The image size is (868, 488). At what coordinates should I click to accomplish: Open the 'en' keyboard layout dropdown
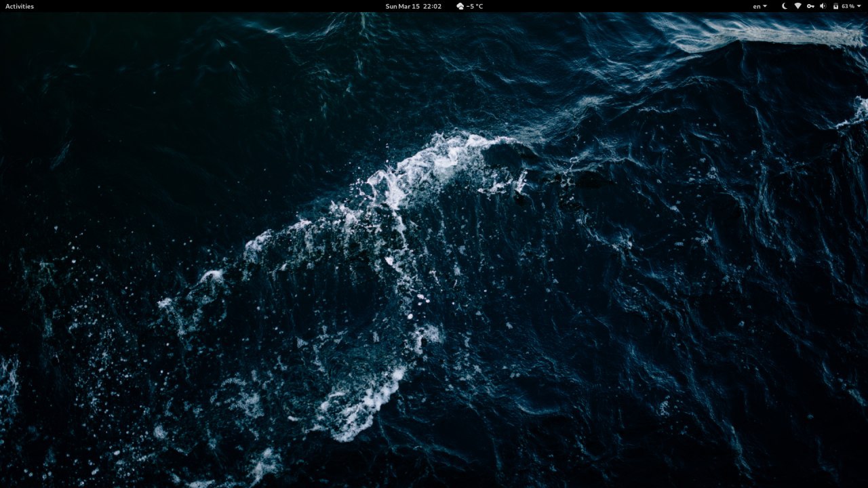pos(760,6)
